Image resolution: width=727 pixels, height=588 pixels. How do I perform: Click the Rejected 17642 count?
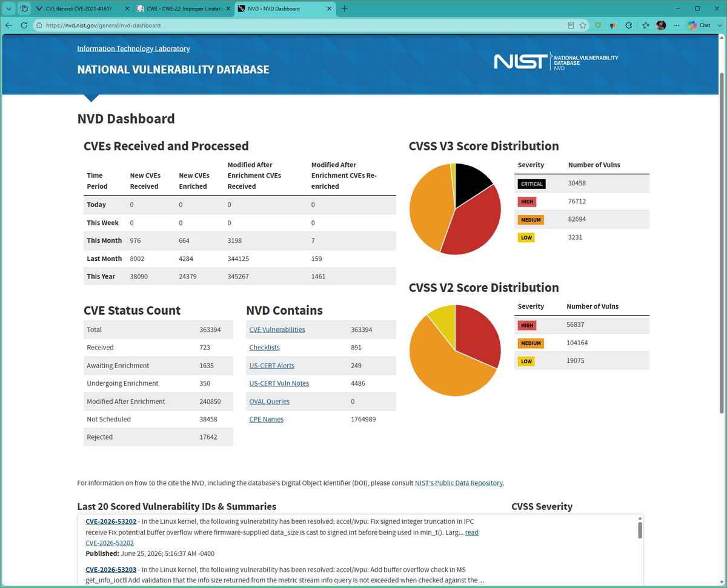[208, 437]
